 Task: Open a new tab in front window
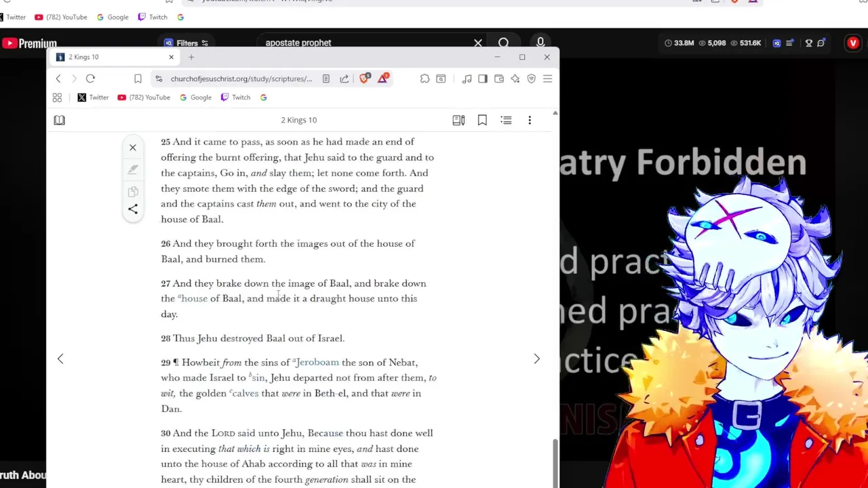(191, 57)
